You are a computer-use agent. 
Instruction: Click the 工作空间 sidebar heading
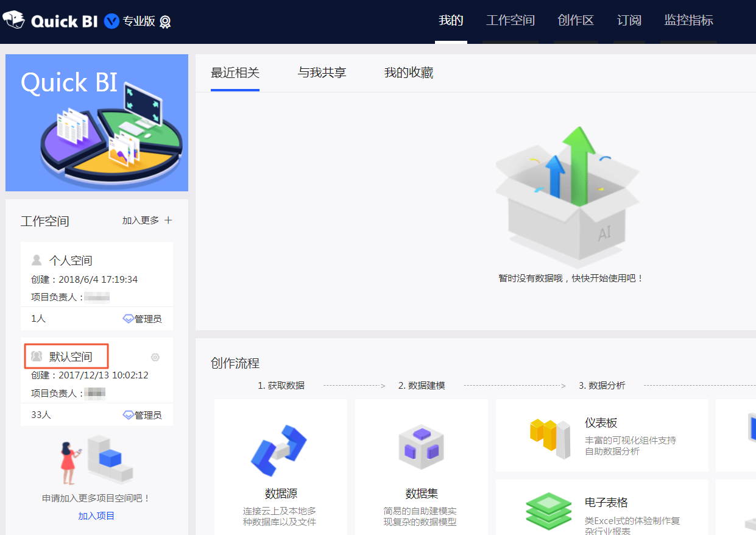45,221
